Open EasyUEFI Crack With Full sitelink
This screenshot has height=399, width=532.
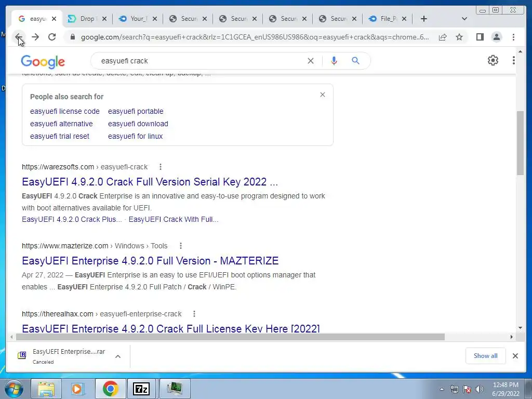point(174,220)
